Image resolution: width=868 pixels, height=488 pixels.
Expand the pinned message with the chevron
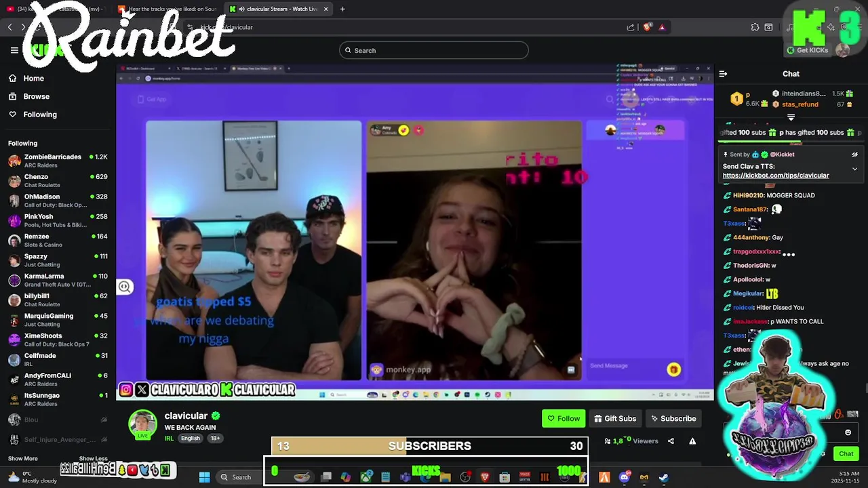tap(854, 169)
